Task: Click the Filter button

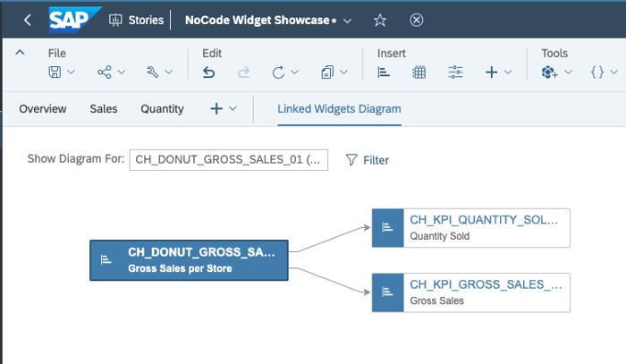Action: coord(367,160)
